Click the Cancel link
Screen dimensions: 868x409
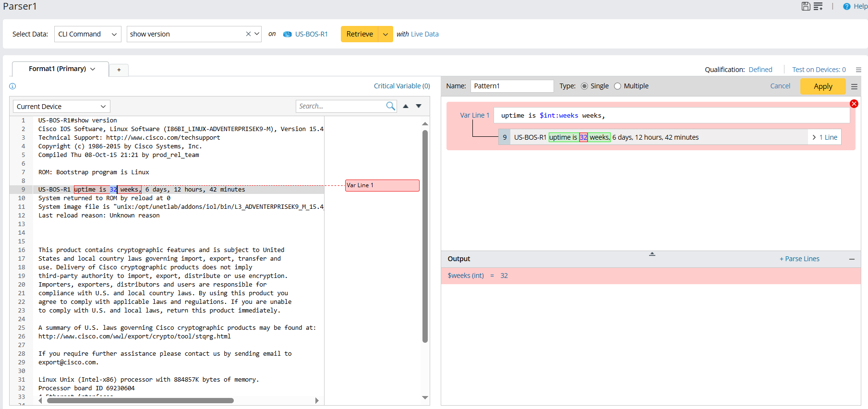[x=780, y=86]
